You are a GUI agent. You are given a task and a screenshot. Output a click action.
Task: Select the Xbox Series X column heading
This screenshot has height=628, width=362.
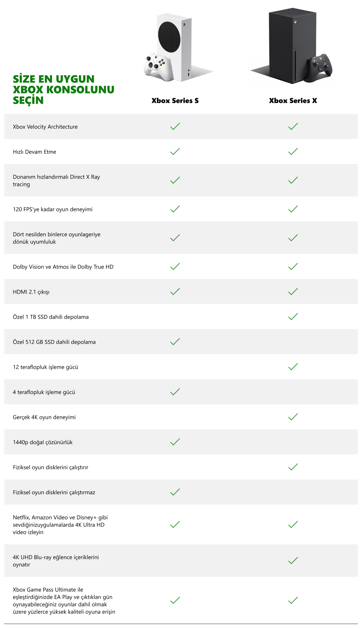[x=293, y=101]
